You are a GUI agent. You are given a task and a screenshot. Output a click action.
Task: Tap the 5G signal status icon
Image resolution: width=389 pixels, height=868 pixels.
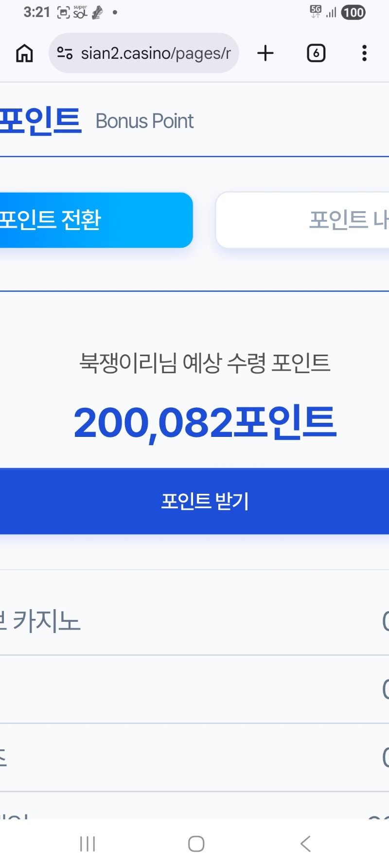(x=316, y=12)
